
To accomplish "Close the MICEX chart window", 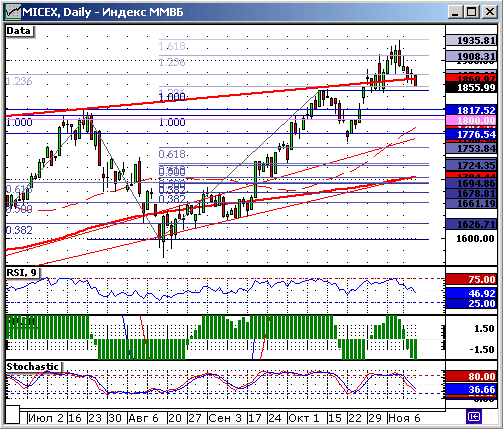I will [489, 12].
